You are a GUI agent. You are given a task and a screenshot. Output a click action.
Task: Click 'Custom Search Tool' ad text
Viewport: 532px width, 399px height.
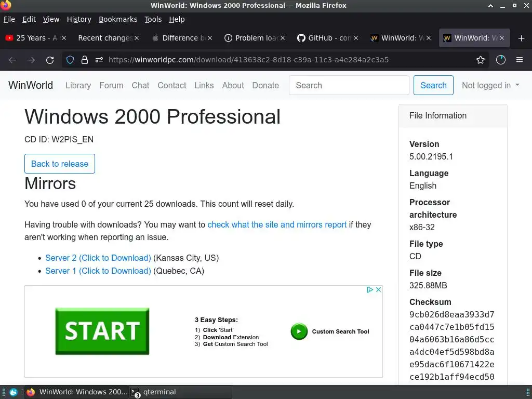[340, 331]
